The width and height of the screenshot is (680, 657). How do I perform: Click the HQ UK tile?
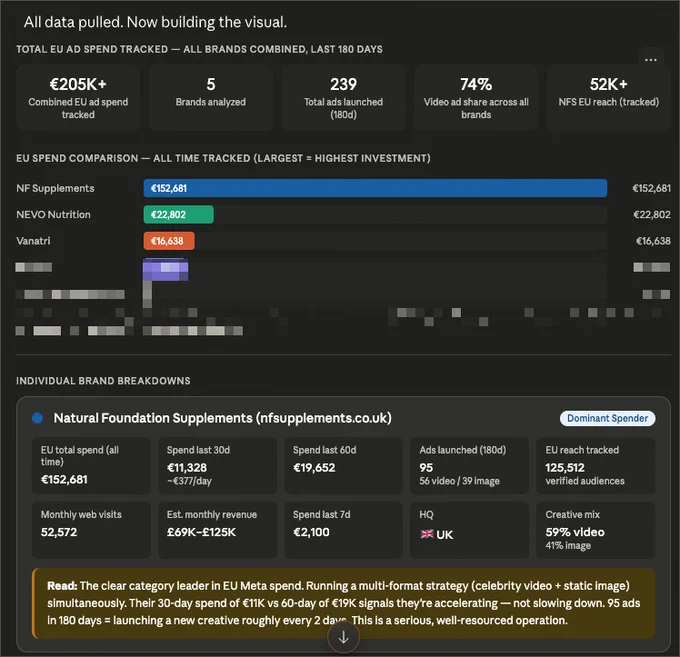470,530
